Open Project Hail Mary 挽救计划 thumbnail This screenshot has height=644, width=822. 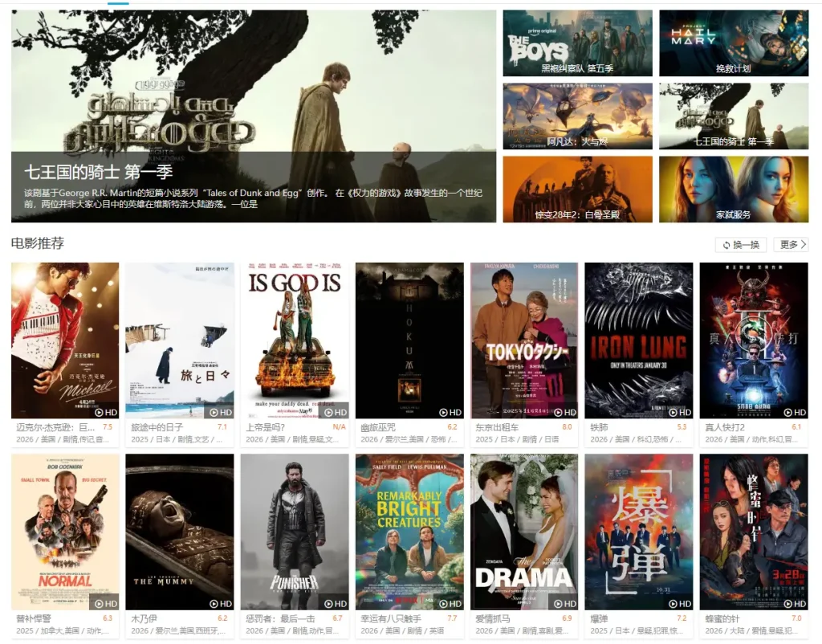[734, 43]
